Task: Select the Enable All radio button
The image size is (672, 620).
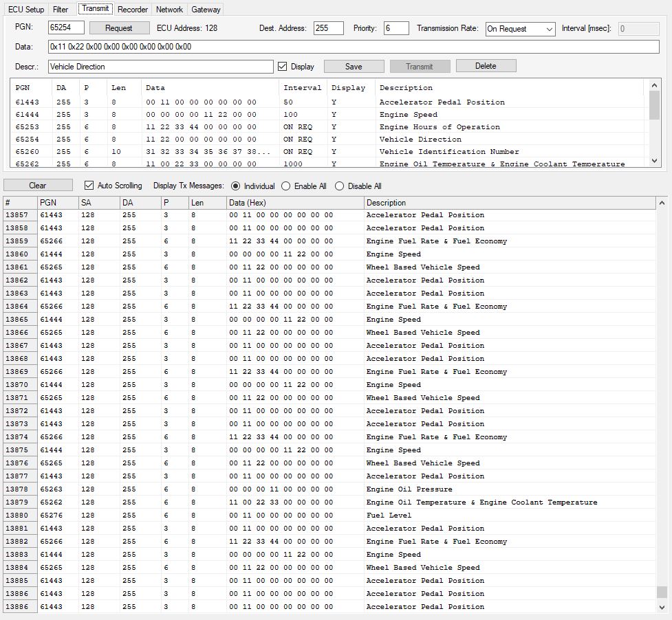Action: (x=286, y=186)
